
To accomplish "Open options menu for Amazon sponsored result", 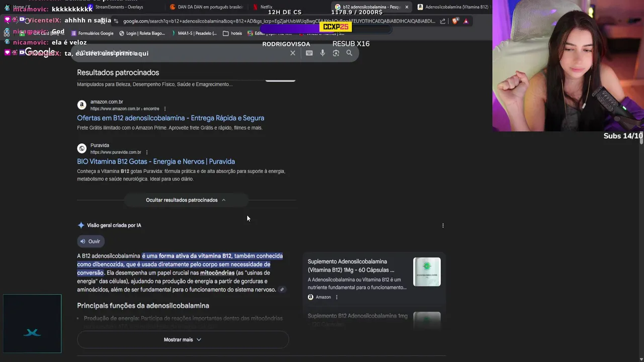I will 165,109.
